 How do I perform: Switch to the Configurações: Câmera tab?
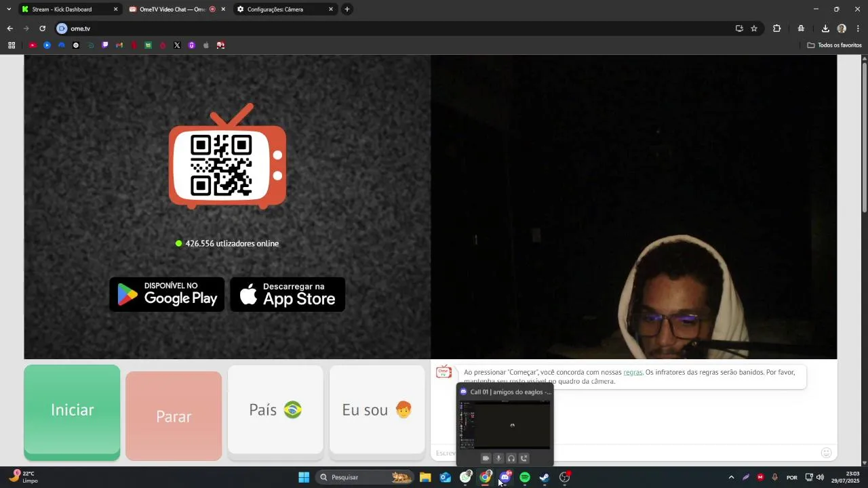point(285,9)
